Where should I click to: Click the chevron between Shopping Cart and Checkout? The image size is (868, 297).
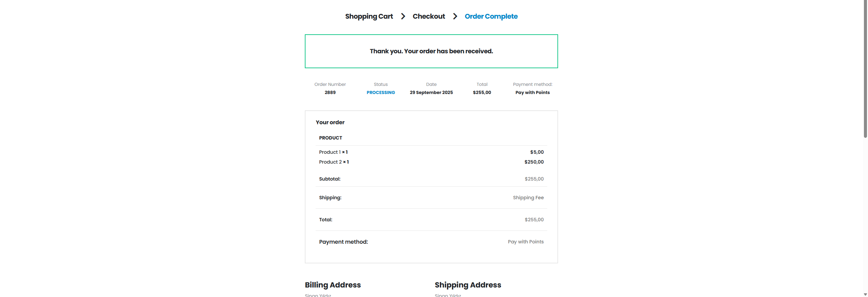[403, 16]
